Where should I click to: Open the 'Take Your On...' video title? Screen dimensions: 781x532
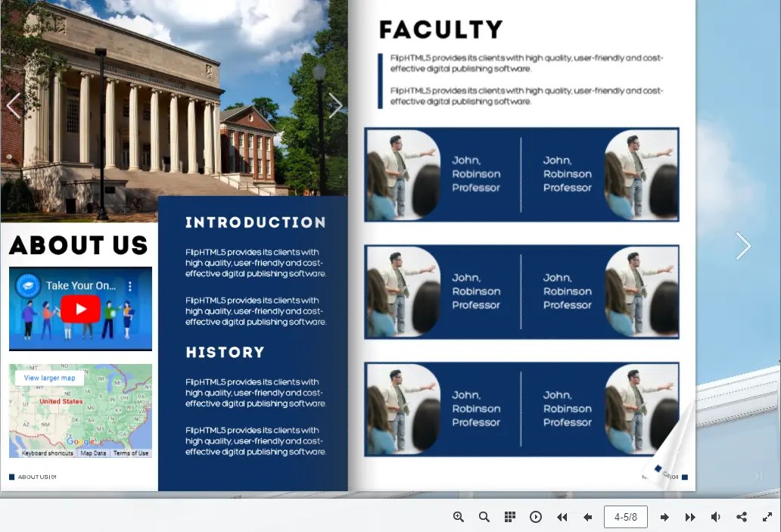(x=81, y=286)
